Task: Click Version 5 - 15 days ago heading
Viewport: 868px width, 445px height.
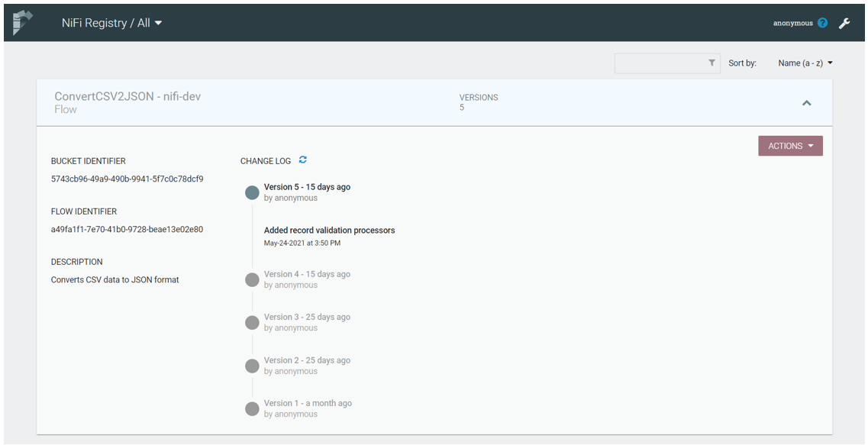Action: [x=307, y=187]
